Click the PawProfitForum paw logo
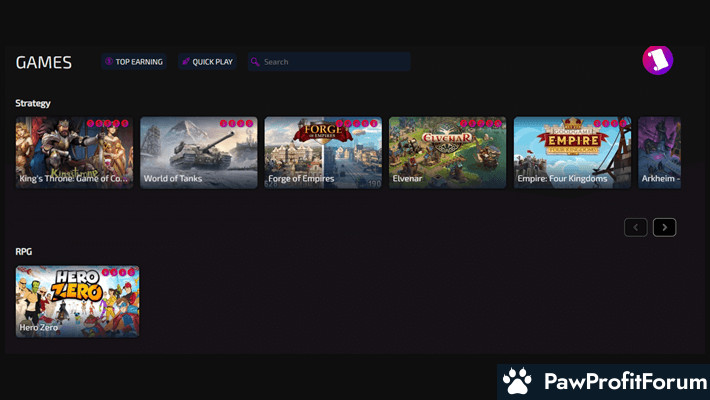The height and width of the screenshot is (400, 710). [x=517, y=382]
